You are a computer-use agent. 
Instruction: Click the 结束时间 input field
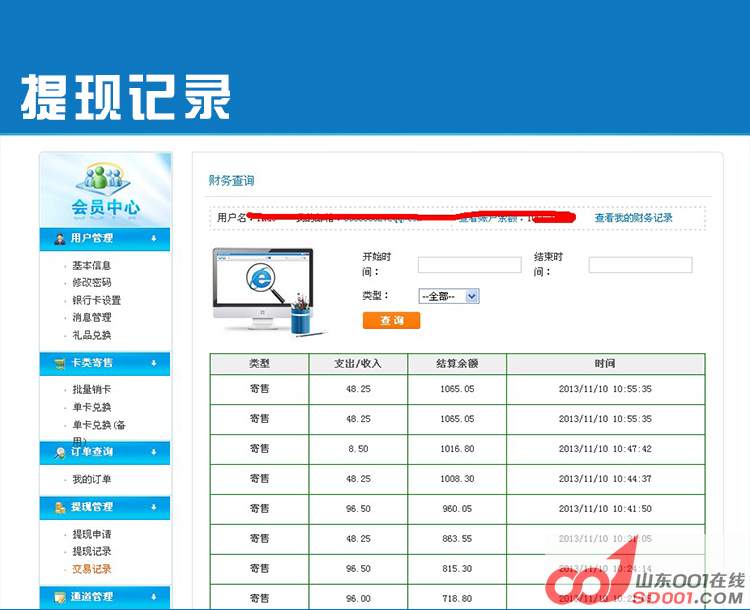coord(640,265)
